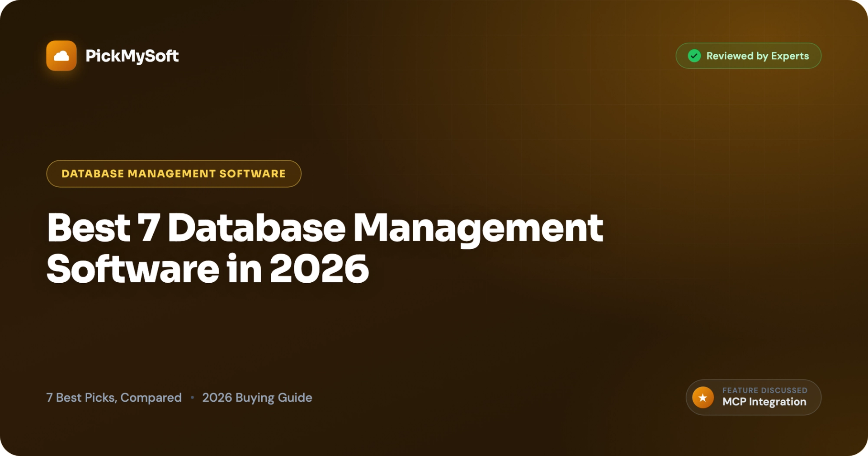The height and width of the screenshot is (456, 868).
Task: Click the Feature Discussed label
Action: [765, 390]
